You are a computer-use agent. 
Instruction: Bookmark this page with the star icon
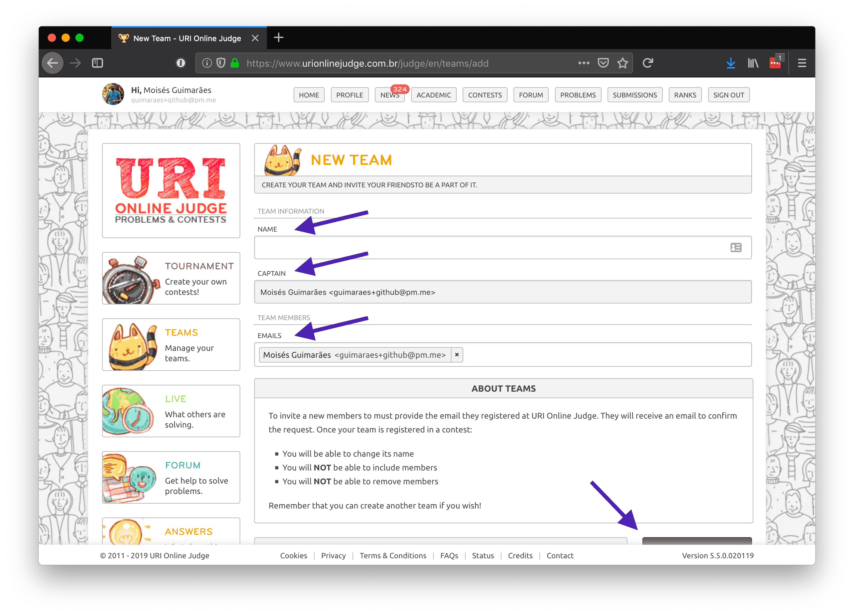tap(622, 63)
